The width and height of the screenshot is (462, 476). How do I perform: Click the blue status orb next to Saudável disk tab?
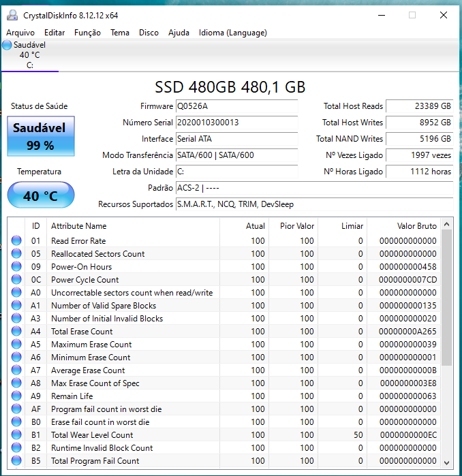click(7, 45)
